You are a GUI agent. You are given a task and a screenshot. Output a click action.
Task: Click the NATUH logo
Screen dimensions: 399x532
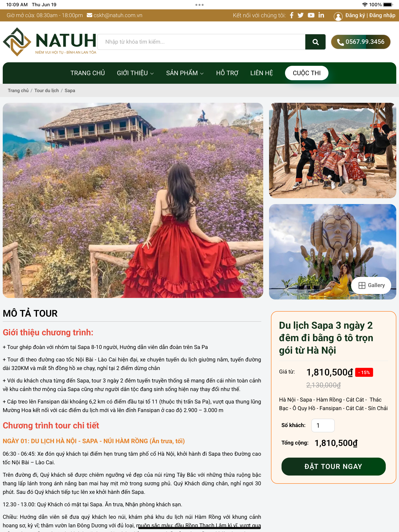click(49, 42)
